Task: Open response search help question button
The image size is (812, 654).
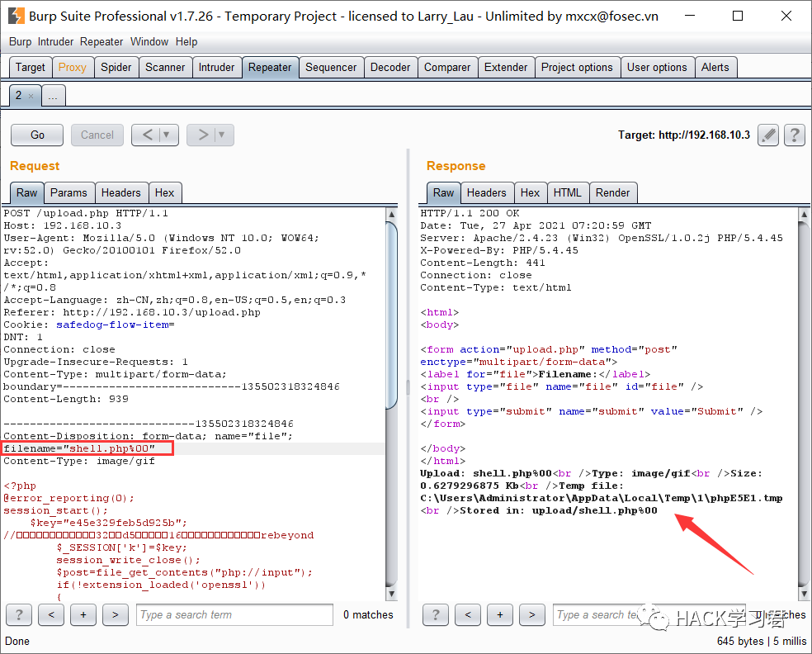Action: pos(436,615)
